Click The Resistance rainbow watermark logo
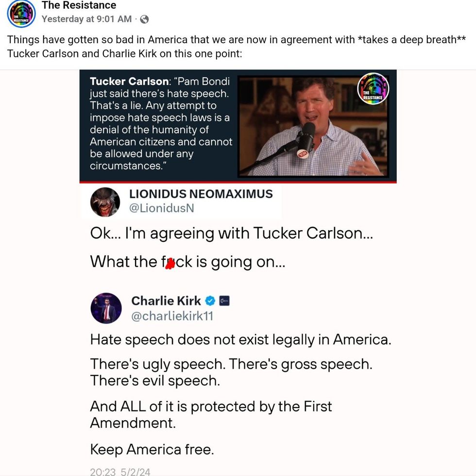The height and width of the screenshot is (476, 476). tap(373, 89)
